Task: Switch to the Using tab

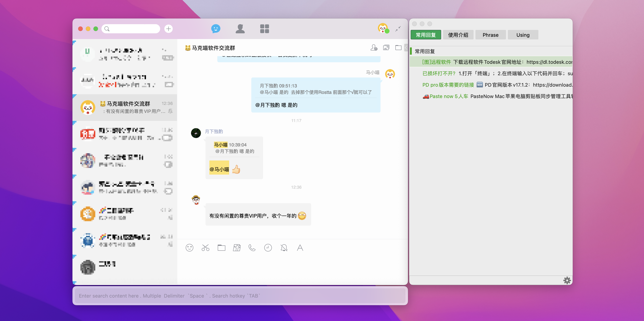Action: click(523, 35)
